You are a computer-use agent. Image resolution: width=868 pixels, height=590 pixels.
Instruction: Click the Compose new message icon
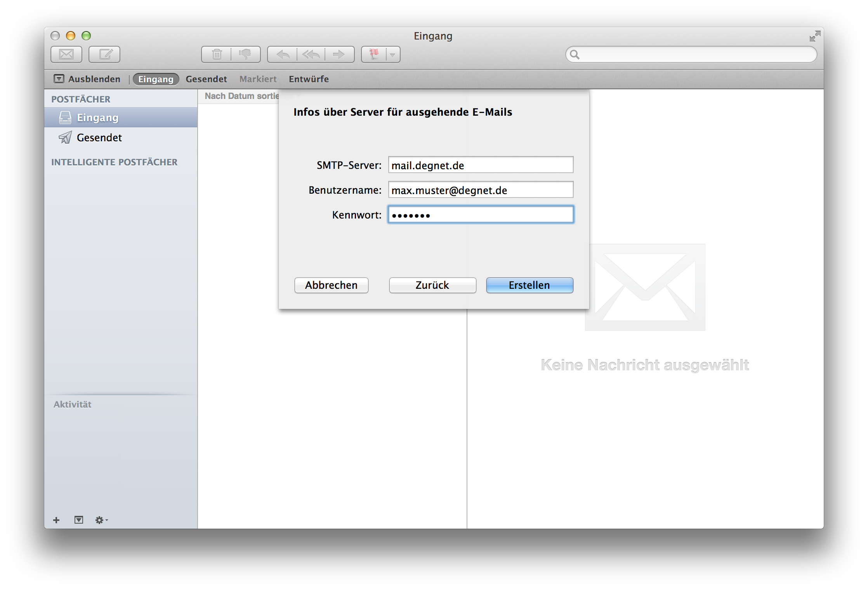(104, 54)
